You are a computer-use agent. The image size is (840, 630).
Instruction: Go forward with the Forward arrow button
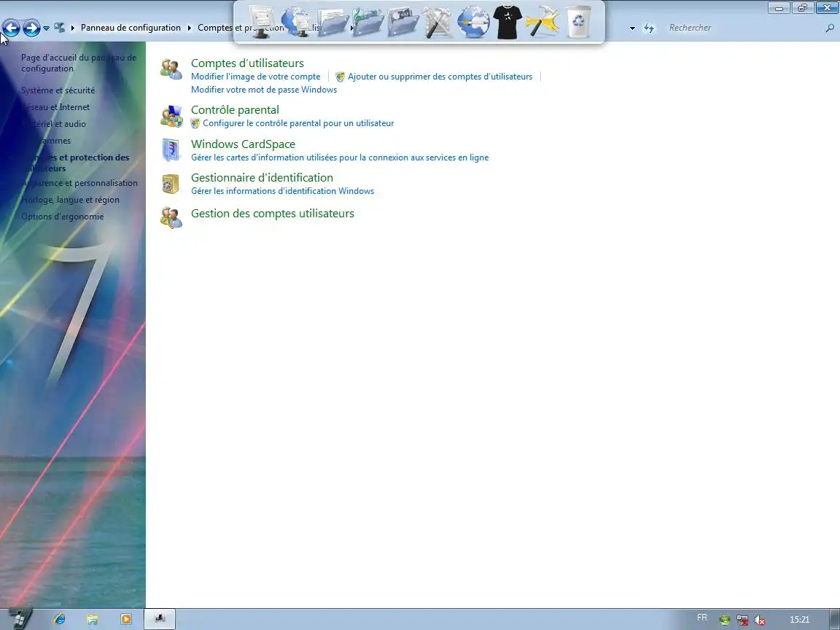31,28
